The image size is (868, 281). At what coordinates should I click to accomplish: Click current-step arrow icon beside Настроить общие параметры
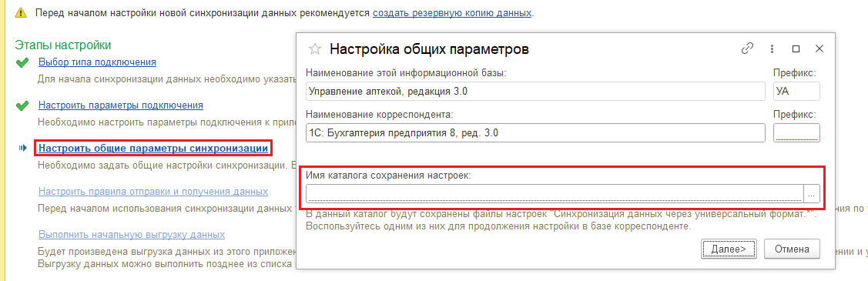[22, 149]
